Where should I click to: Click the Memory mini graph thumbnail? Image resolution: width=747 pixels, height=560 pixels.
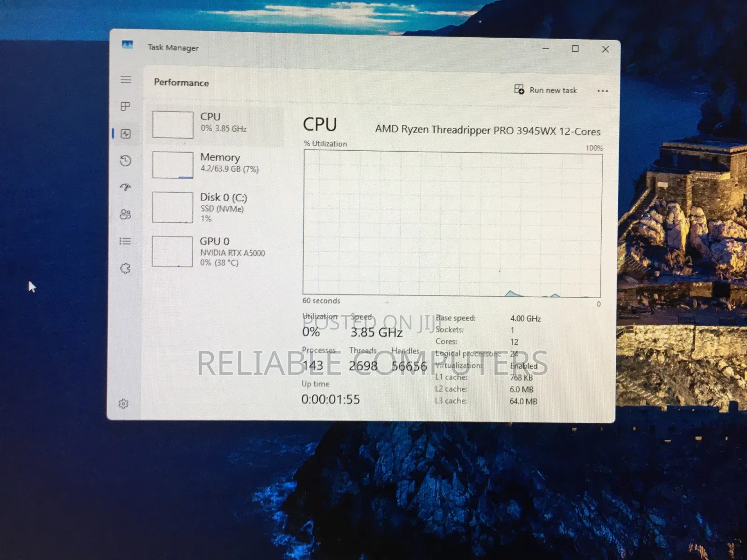coord(173,165)
